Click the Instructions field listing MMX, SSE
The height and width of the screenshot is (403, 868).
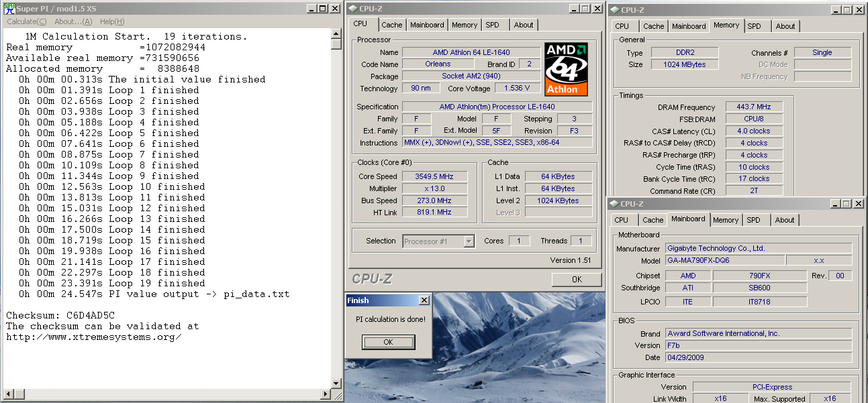pos(497,143)
